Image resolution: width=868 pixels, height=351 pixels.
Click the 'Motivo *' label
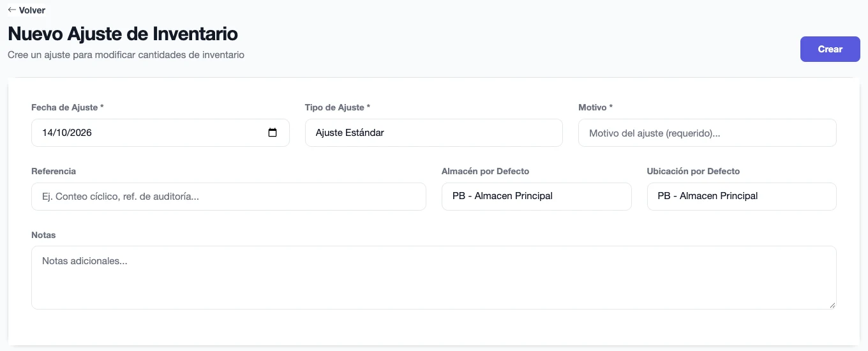click(x=595, y=107)
